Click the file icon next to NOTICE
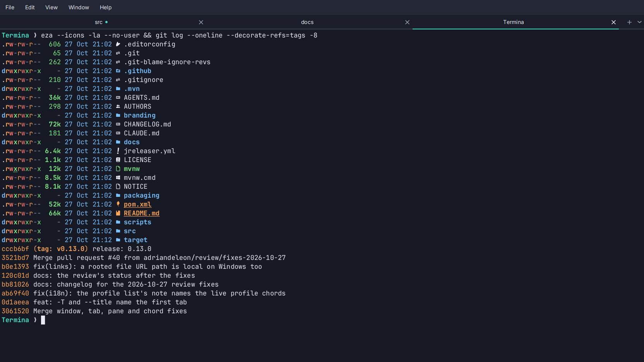 (x=118, y=187)
